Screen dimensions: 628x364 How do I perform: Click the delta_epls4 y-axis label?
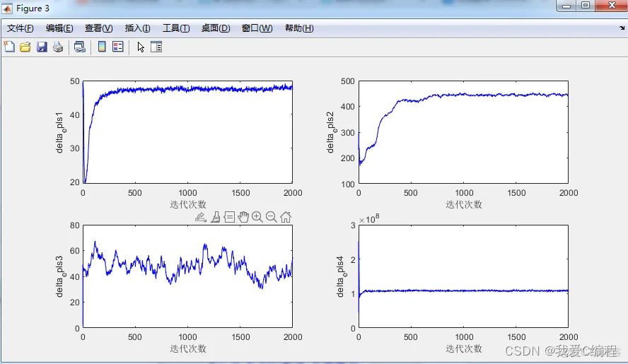[x=341, y=276]
